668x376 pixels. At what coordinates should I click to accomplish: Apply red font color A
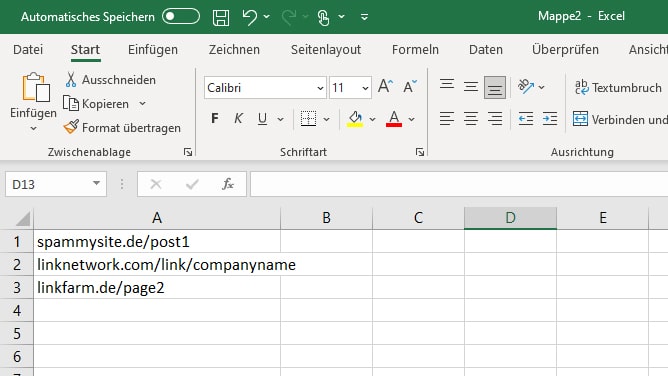pos(394,119)
